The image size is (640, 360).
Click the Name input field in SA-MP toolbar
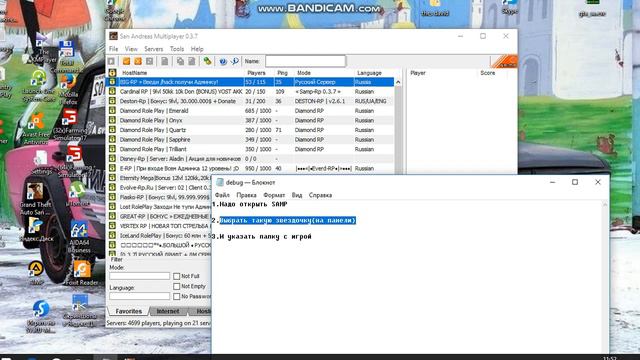305,61
